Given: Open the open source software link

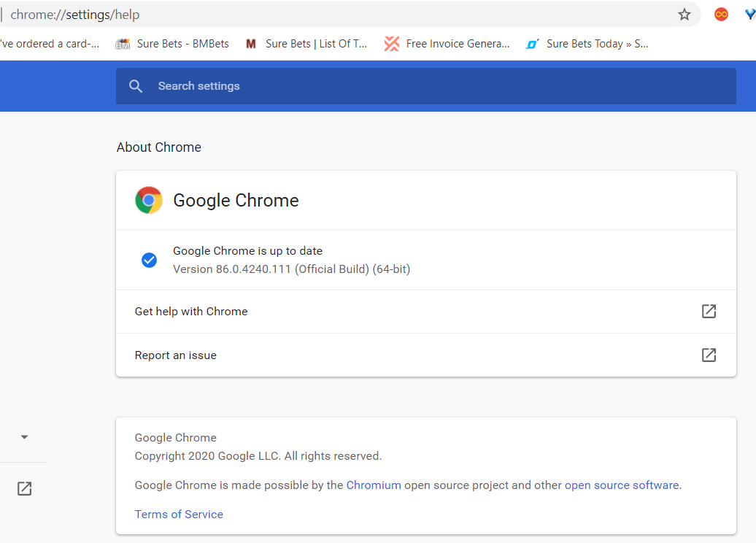Looking at the screenshot, I should tap(622, 485).
